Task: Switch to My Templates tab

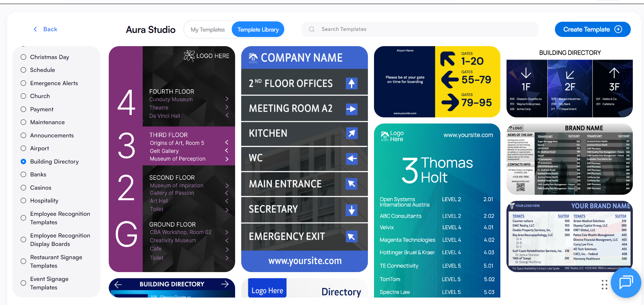Action: 208,30
